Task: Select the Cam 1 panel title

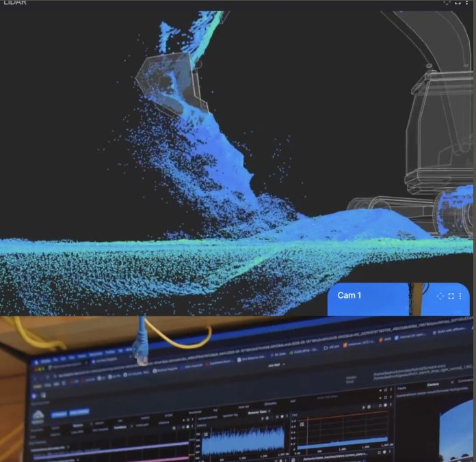Action: coord(349,295)
